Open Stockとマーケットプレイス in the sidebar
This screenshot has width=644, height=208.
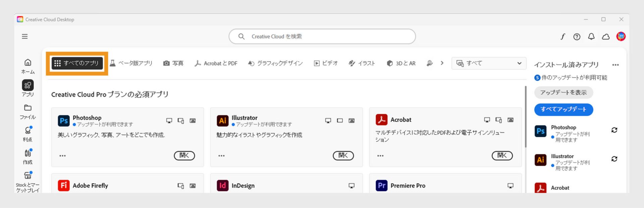[x=28, y=182]
